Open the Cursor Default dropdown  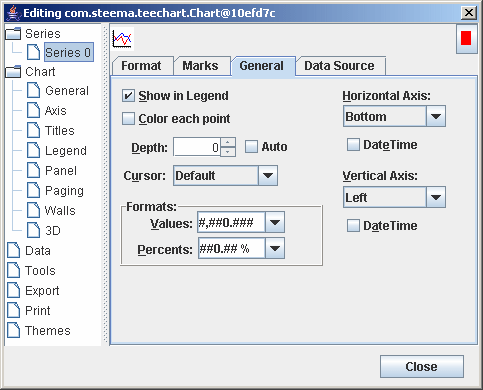click(268, 175)
